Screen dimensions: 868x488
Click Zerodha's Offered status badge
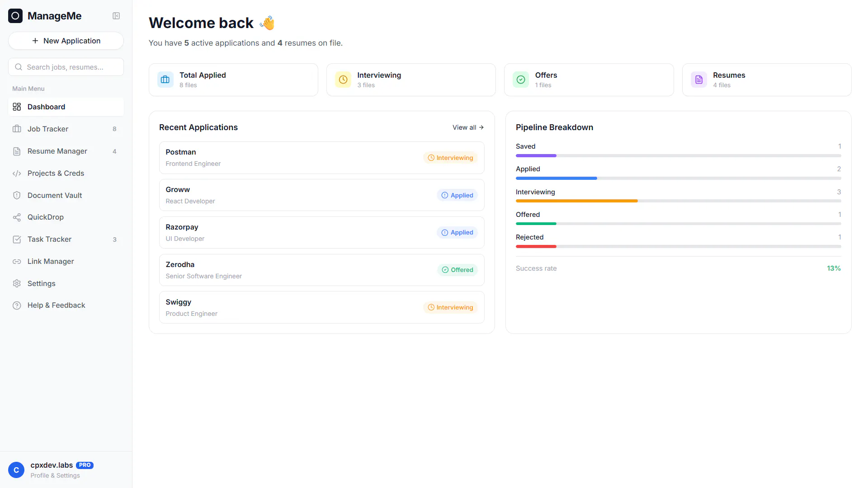457,270
